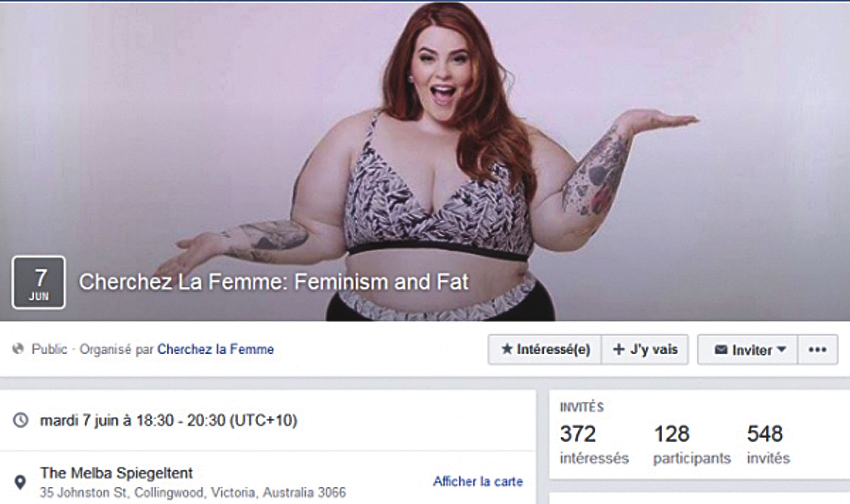
Task: Open the Inviter dropdown
Action: [x=748, y=350]
